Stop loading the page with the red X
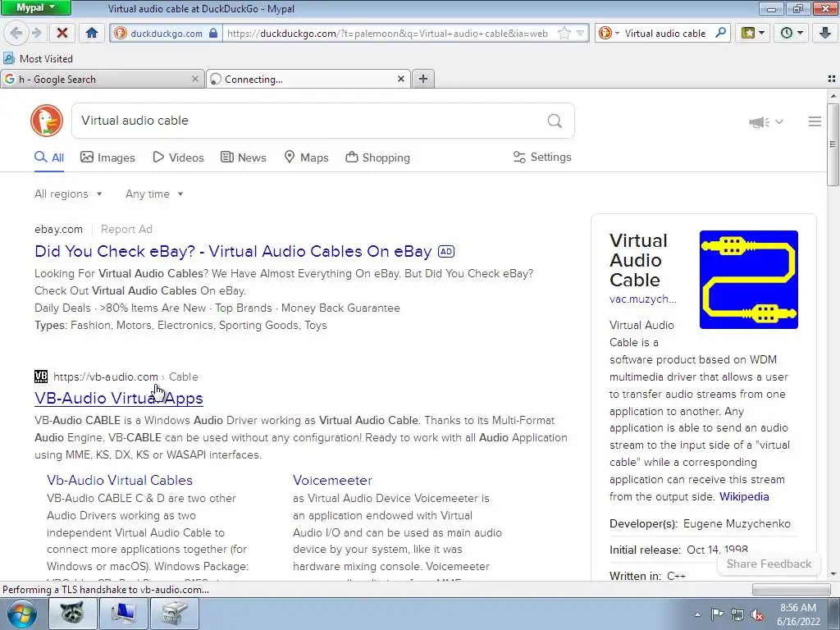Image resolution: width=840 pixels, height=630 pixels. pyautogui.click(x=62, y=33)
